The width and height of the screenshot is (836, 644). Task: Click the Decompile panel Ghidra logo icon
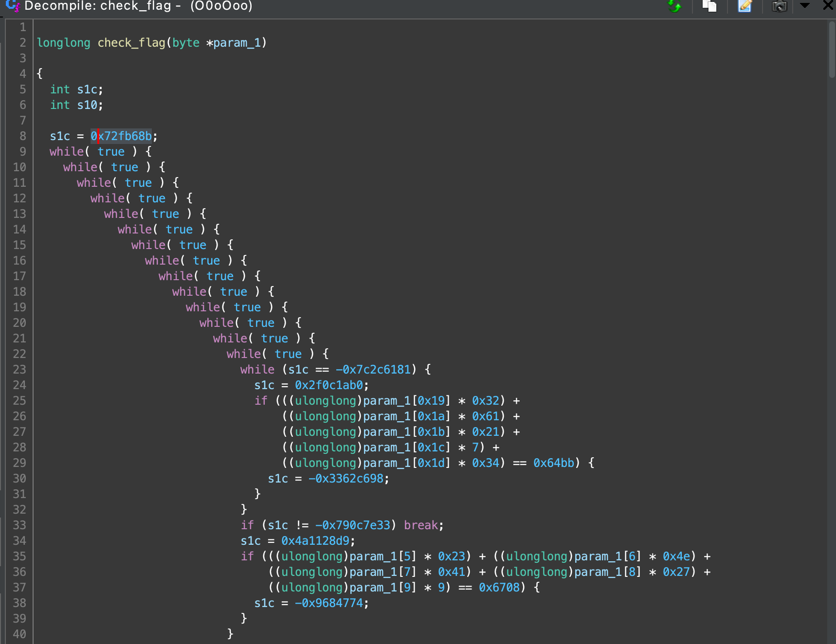click(13, 6)
